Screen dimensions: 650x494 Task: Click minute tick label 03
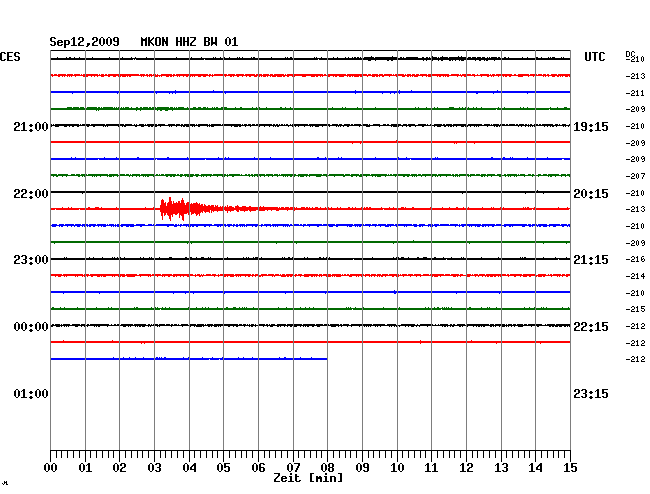point(154,467)
